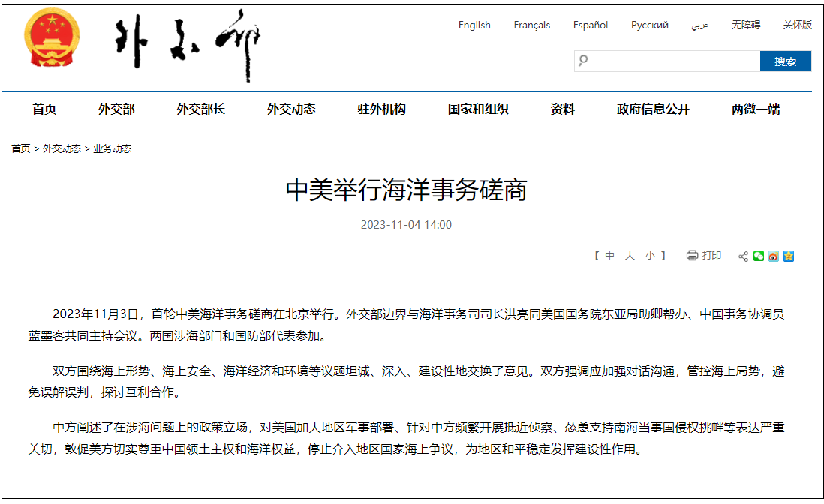Open the share options icon
Viewport: 824px width, 504px height.
click(743, 256)
